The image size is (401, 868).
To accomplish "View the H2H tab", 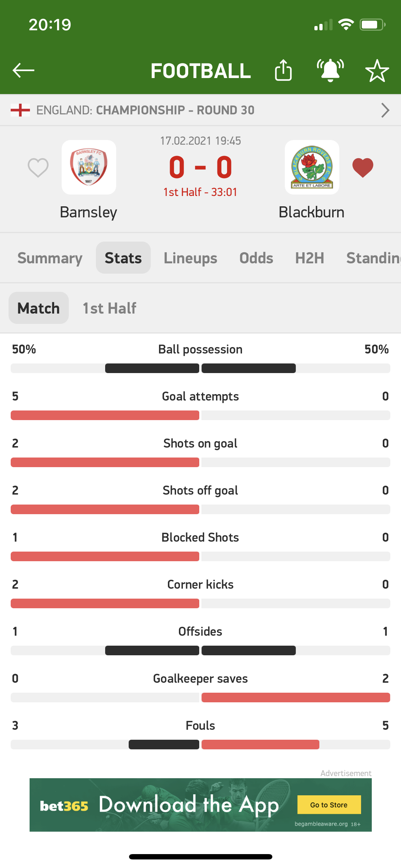I will [x=310, y=258].
